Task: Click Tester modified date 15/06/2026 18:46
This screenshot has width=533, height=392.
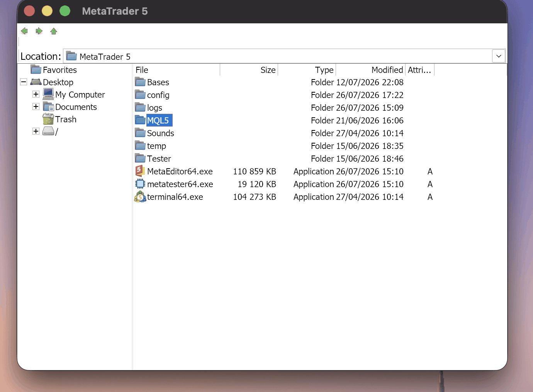Action: (x=370, y=159)
